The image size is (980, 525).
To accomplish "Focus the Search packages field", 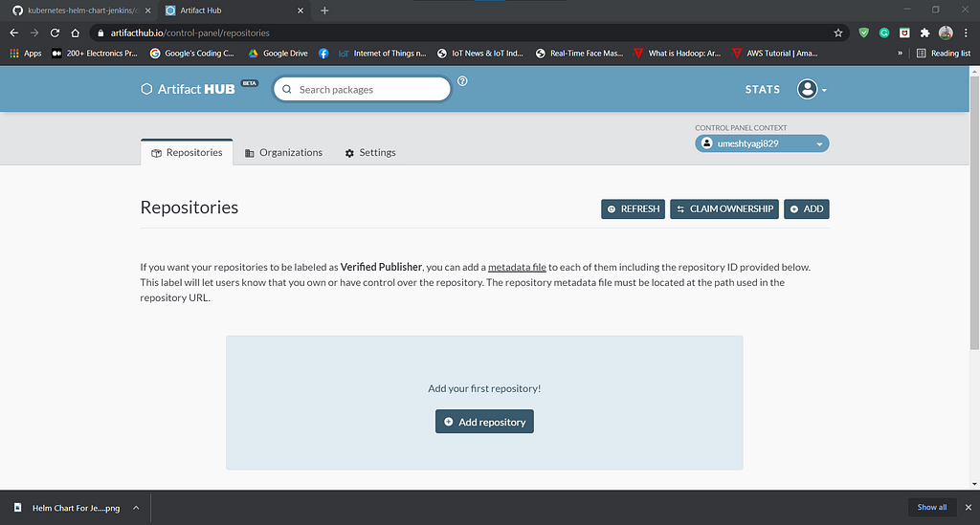I will [x=362, y=89].
